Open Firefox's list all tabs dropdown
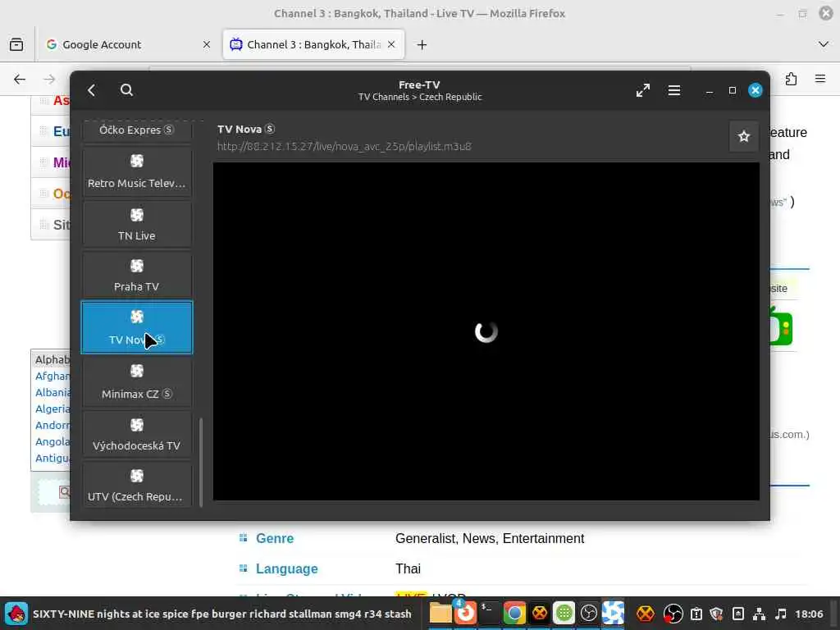The image size is (840, 630). 824,44
